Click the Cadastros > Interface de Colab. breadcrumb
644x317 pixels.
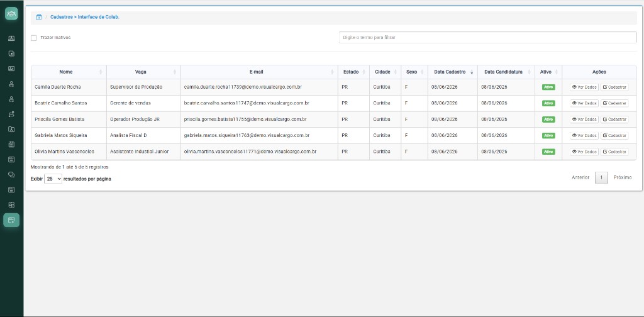(x=85, y=17)
